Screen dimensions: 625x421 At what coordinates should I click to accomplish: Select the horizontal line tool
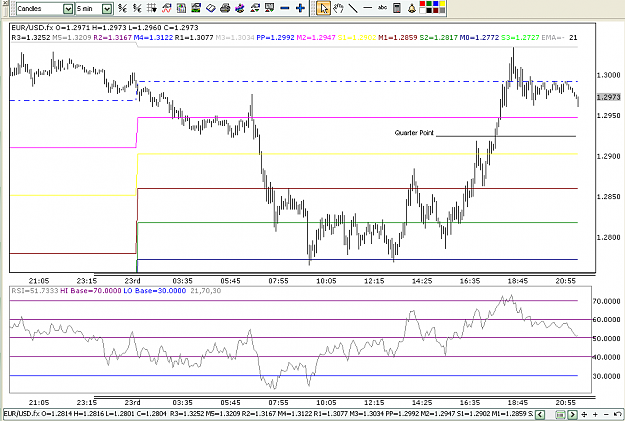tap(368, 8)
